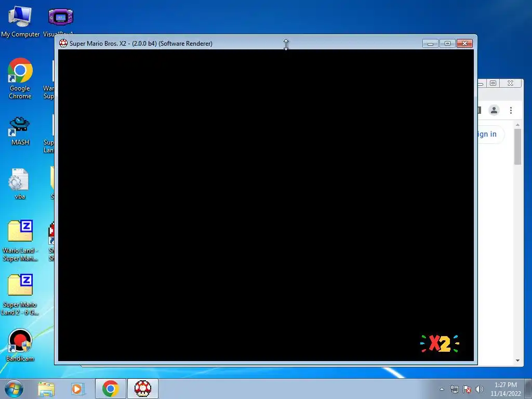Select the vba file icon on desktop
Screen dimensions: 532x399
pyautogui.click(x=19, y=183)
